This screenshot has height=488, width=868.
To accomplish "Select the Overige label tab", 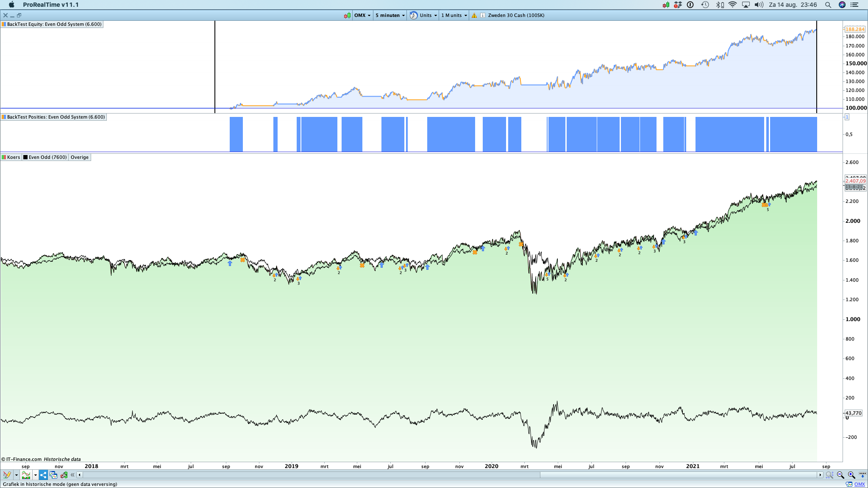I will pos(80,157).
